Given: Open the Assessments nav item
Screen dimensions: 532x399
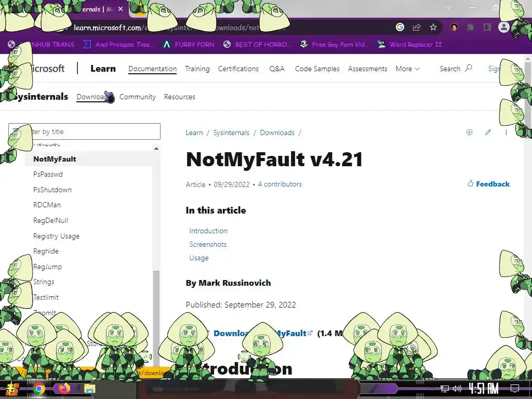Looking at the screenshot, I should pos(367,69).
